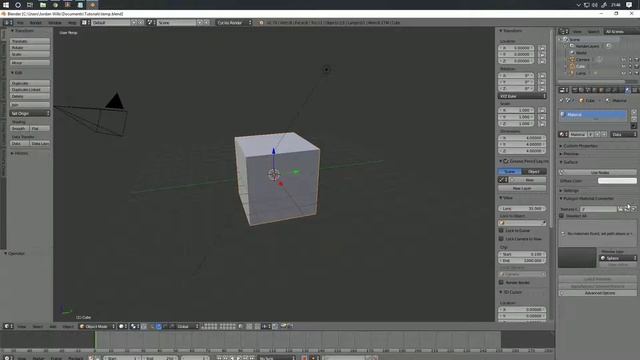The width and height of the screenshot is (640, 360).
Task: Enable the Grease Pencil Layers checkbox
Action: 506,162
